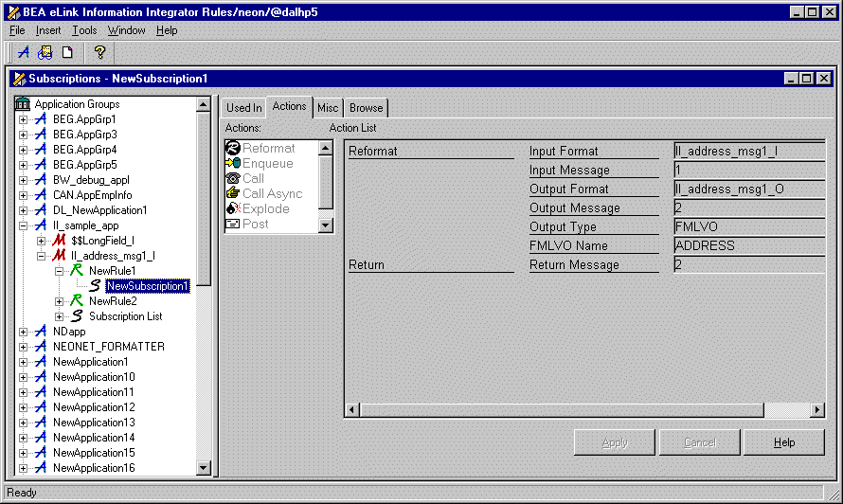Screen dimensions: 843x504
Task: Expand the BEG.AppGrp5 tree node
Action: 23,165
